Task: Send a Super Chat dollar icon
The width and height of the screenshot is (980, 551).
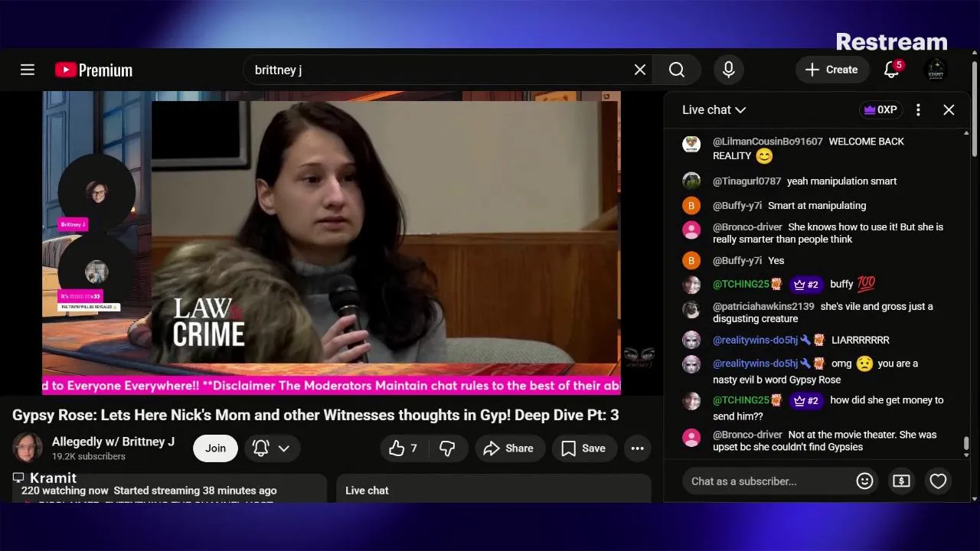Action: point(901,481)
